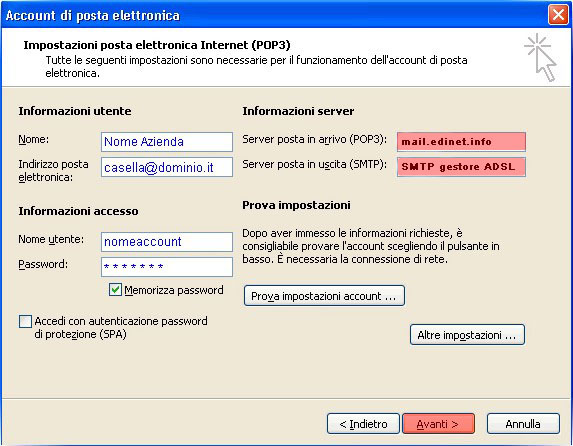Go back with the Indietro button
This screenshot has height=446, width=573.
[363, 424]
